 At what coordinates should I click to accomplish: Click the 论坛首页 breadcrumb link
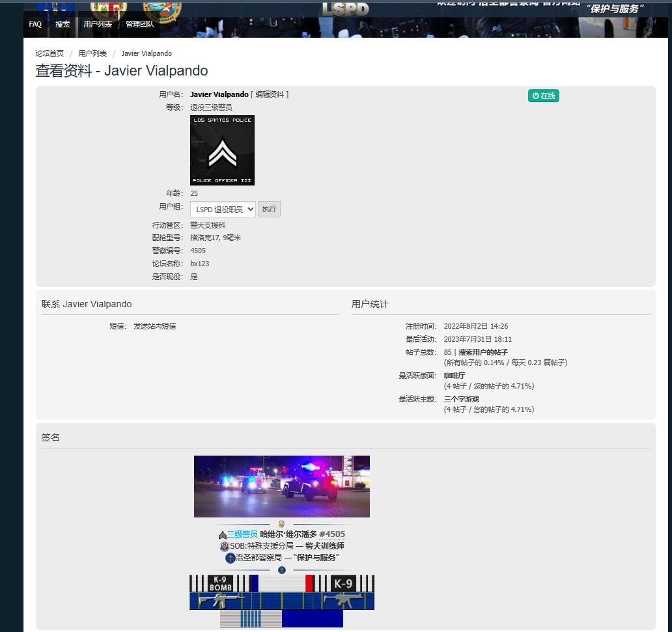pos(49,53)
